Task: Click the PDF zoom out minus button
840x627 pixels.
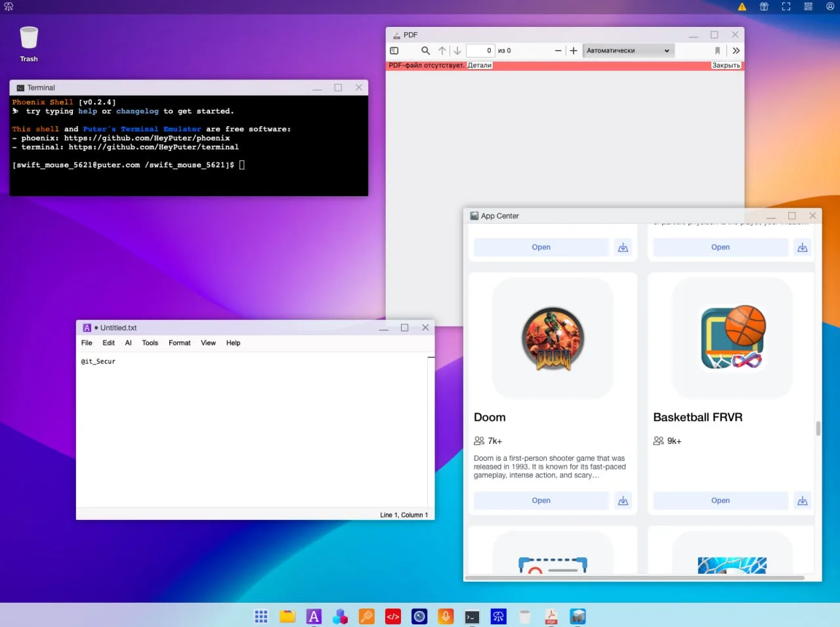Action: [558, 51]
